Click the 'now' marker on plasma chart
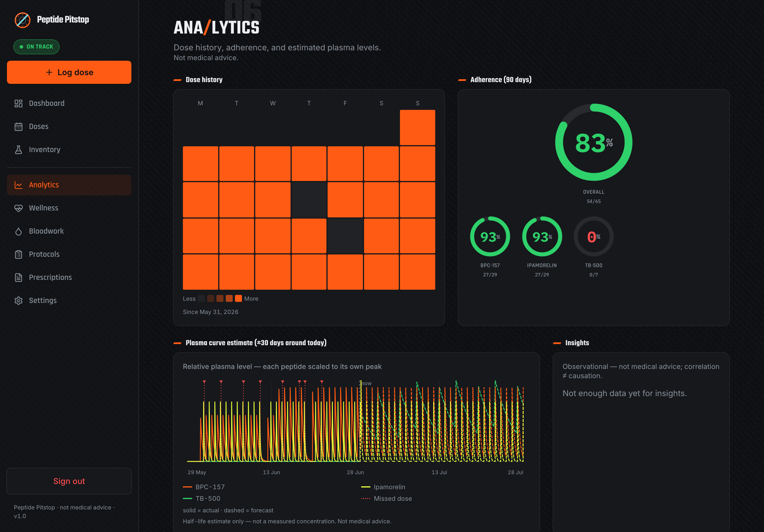The height and width of the screenshot is (532, 764). 366,383
